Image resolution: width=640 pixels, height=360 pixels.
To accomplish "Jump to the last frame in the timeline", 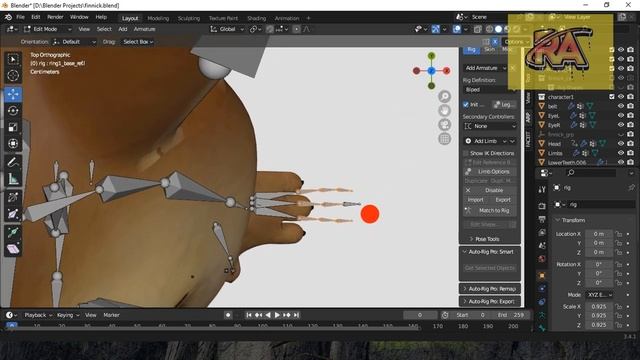I will click(x=296, y=315).
